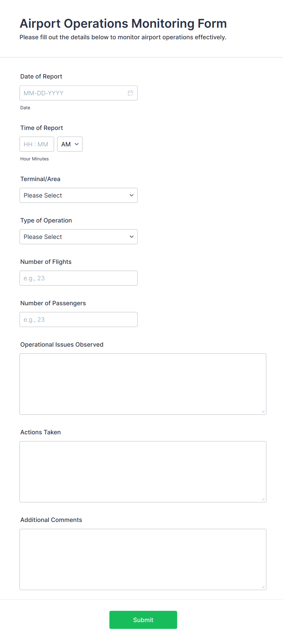Viewport: 283px width, 644px height.
Task: Click the Airport Operations Monitoring Form heading
Action: 123,23
